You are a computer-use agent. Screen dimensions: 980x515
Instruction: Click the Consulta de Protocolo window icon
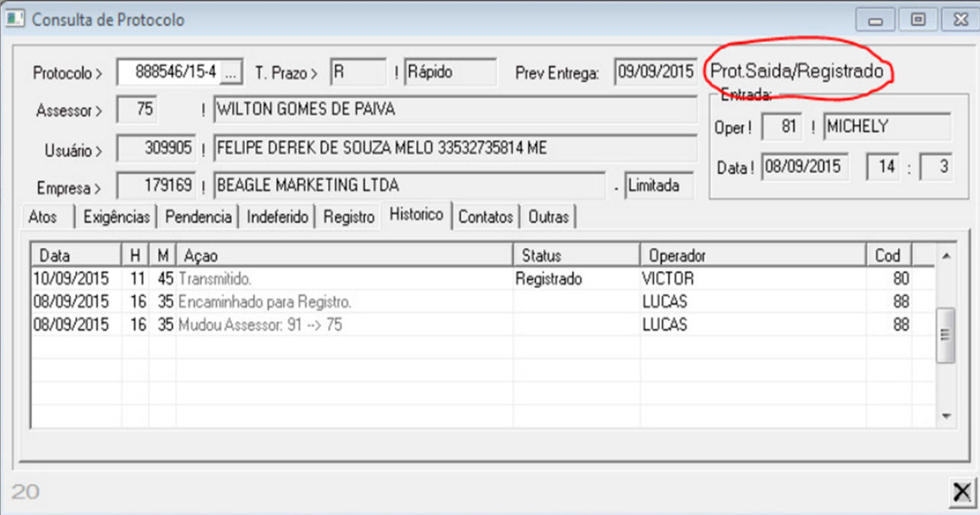pos(15,20)
